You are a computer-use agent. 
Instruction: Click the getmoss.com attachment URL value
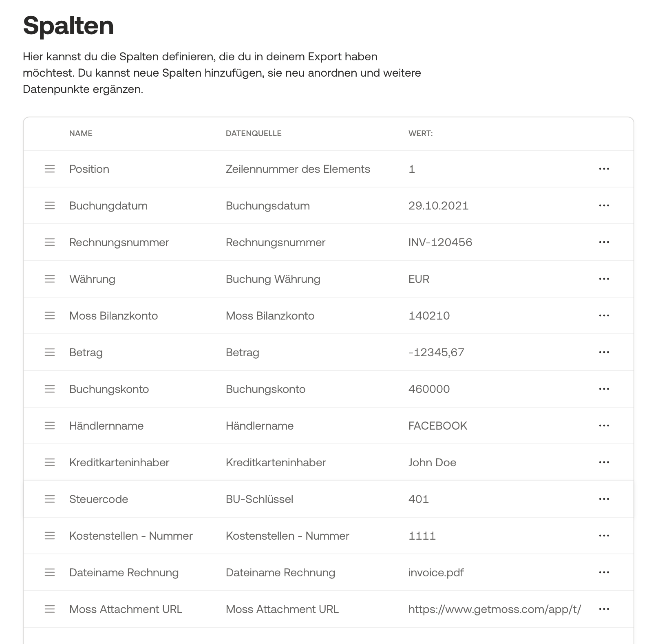(494, 609)
